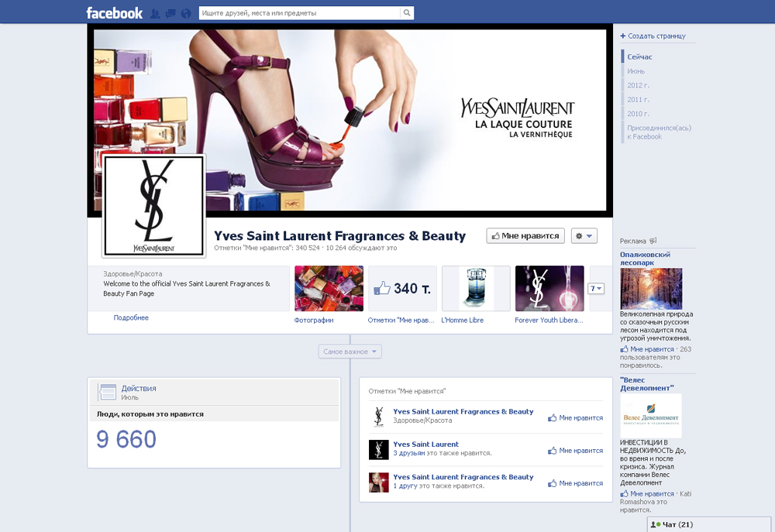
Task: Click the 'Действия' activity heading
Action: [x=139, y=388]
